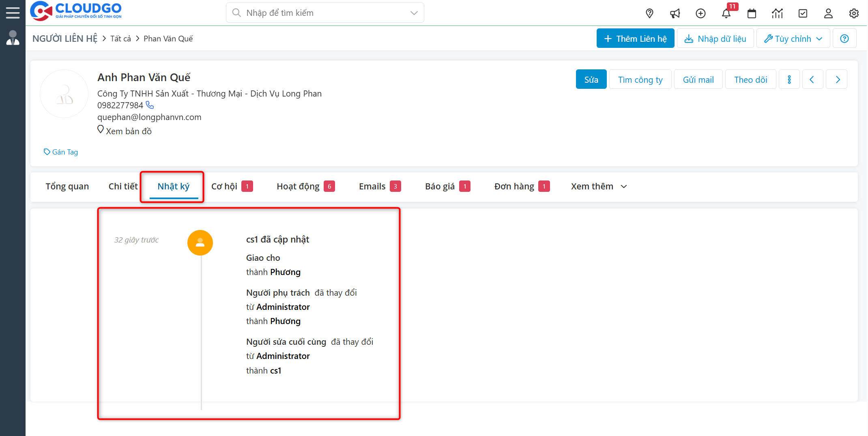Open the Tùy chỉnh dropdown menu
Screen dimensions: 868x436
click(793, 38)
